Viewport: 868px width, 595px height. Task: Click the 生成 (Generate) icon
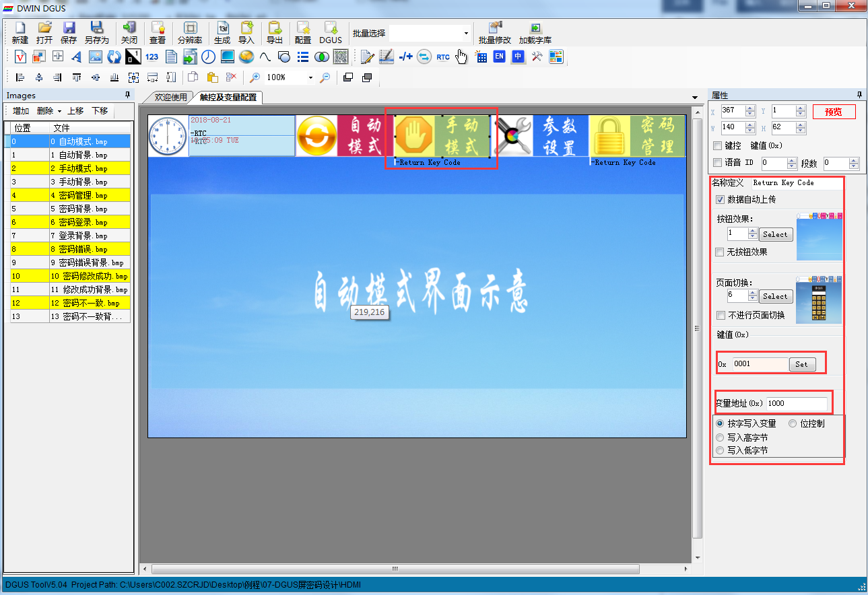click(222, 32)
